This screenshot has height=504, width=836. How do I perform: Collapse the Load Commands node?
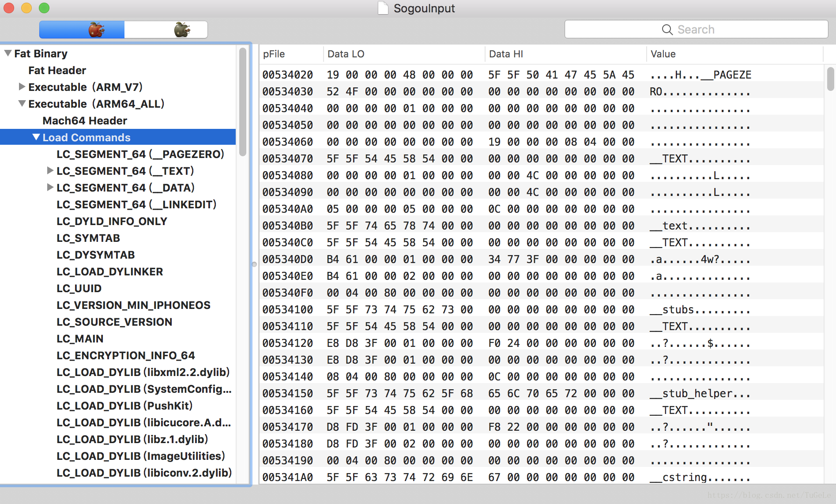pos(36,137)
